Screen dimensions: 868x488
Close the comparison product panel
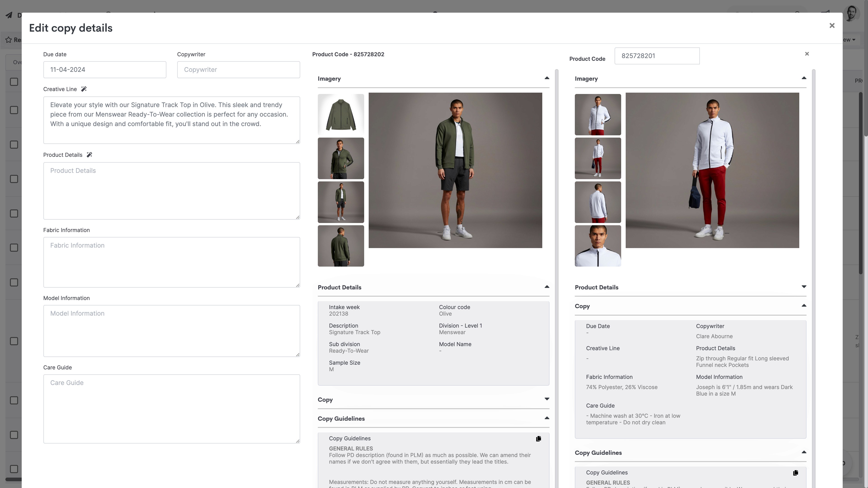[807, 54]
